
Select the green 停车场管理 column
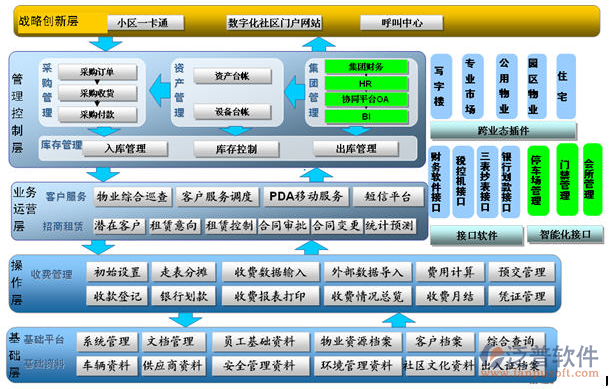538,181
